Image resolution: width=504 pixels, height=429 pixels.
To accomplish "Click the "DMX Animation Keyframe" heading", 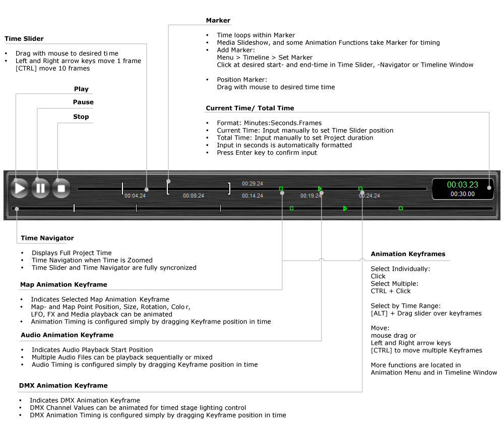I will pos(64,386).
